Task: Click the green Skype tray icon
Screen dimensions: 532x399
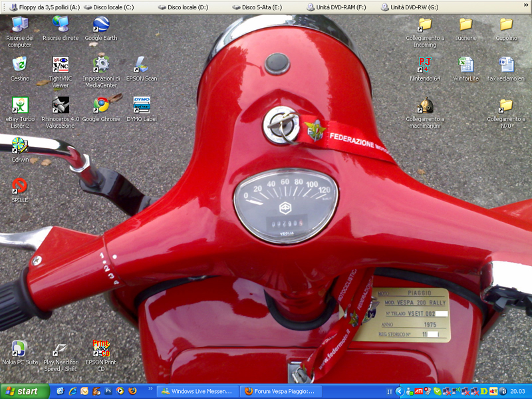Action: [438, 392]
